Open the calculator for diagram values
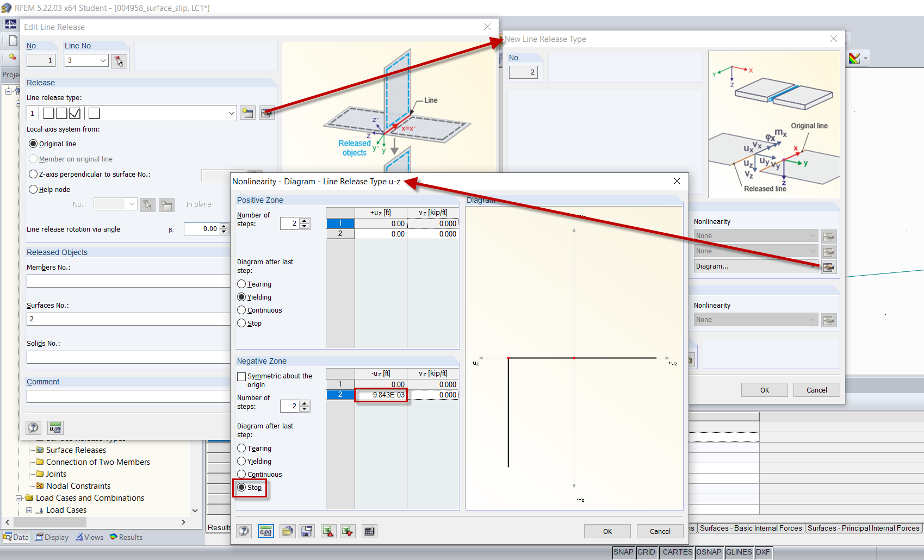The height and width of the screenshot is (560, 924). (x=369, y=531)
